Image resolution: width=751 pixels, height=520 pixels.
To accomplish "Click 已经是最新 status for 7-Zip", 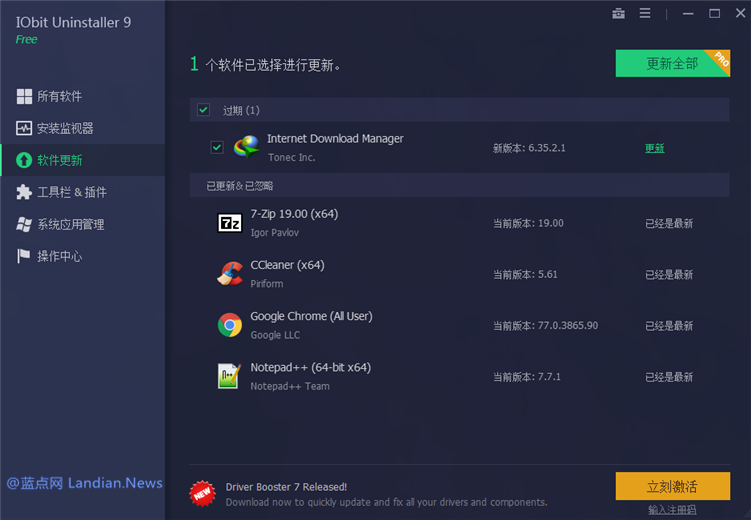I will 669,223.
